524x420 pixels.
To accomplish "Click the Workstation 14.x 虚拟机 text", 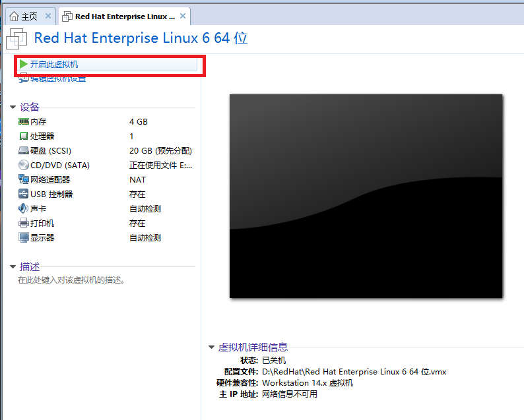I will coord(308,383).
